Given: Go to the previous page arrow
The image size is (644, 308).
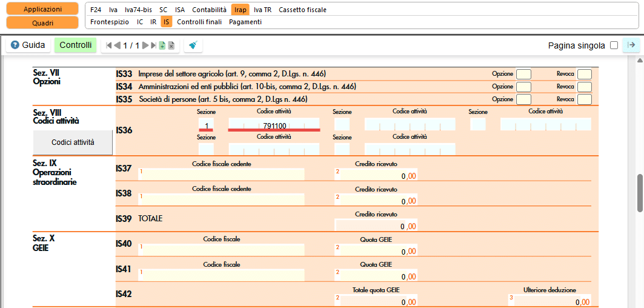Looking at the screenshot, I should tap(117, 45).
